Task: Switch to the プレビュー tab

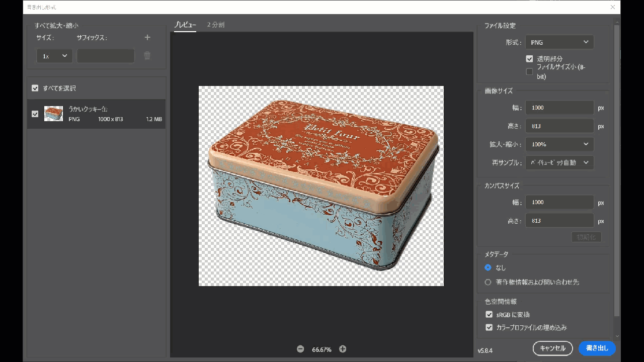Action: click(185, 25)
